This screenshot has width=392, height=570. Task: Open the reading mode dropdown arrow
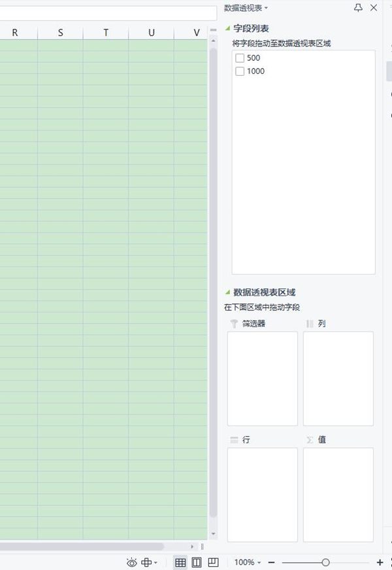click(x=155, y=563)
